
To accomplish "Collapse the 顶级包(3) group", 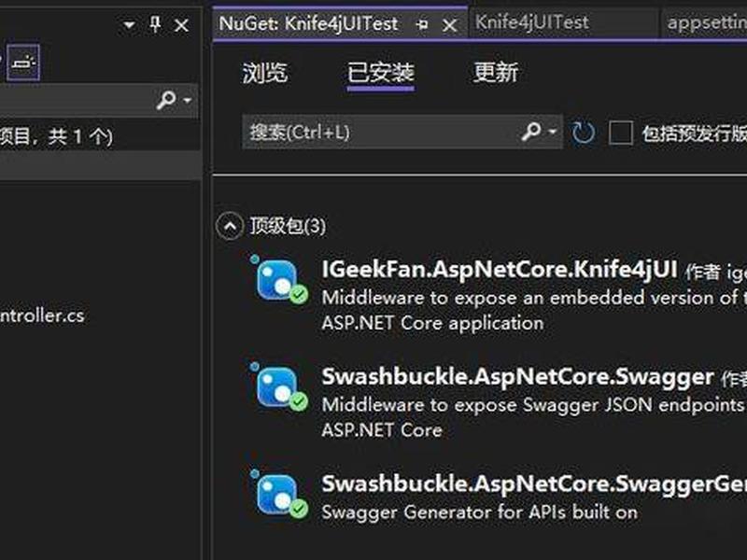I will (230, 226).
